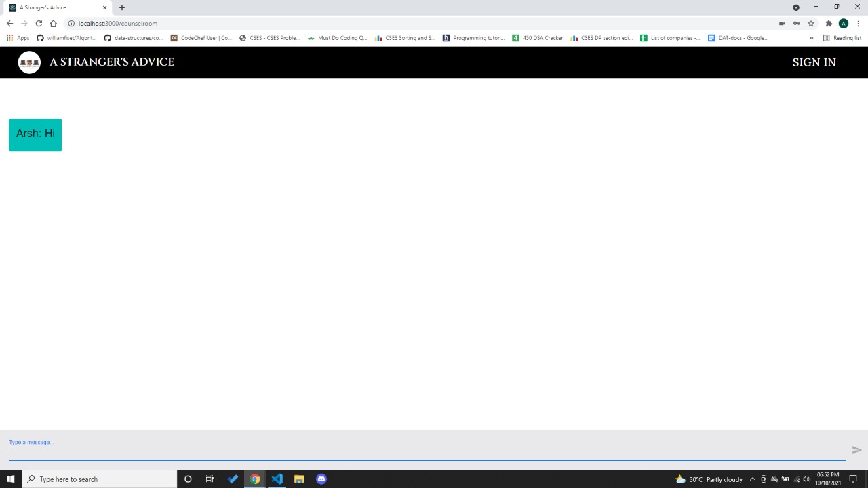Open the 30°C Partly cloudy weather widget
Viewport: 868px width, 488px height.
click(x=709, y=479)
